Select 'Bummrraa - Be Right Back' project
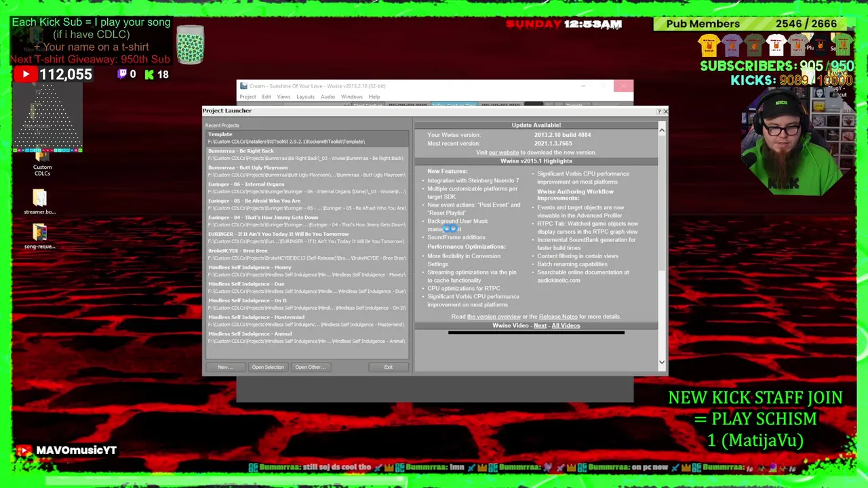The image size is (868, 488). tap(307, 155)
